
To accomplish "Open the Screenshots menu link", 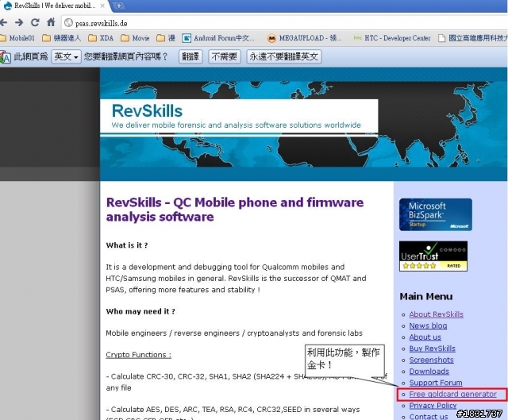I will click(x=431, y=360).
